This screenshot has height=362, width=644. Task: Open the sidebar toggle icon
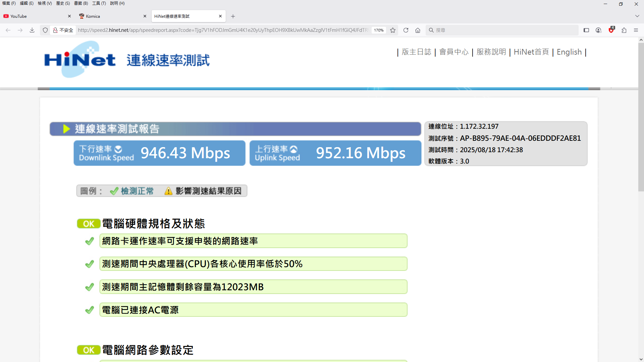586,30
